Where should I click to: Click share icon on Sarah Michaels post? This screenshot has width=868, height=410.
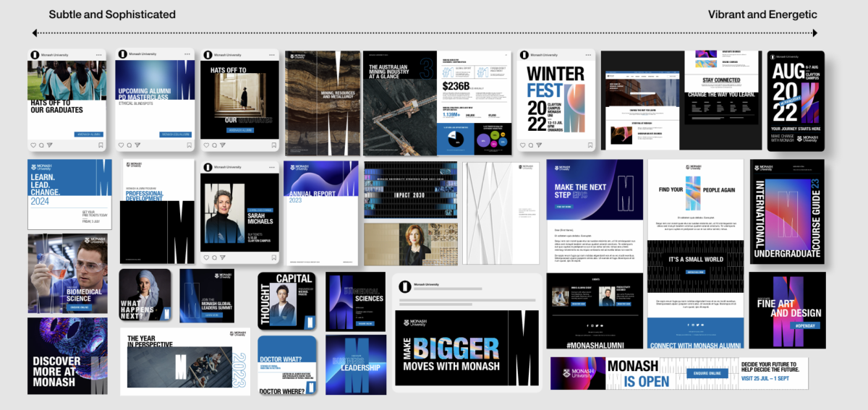(x=224, y=257)
